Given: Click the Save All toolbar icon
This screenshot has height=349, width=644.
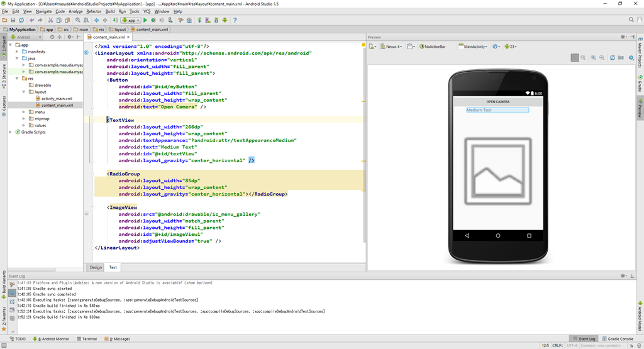Looking at the screenshot, I should (x=13, y=20).
